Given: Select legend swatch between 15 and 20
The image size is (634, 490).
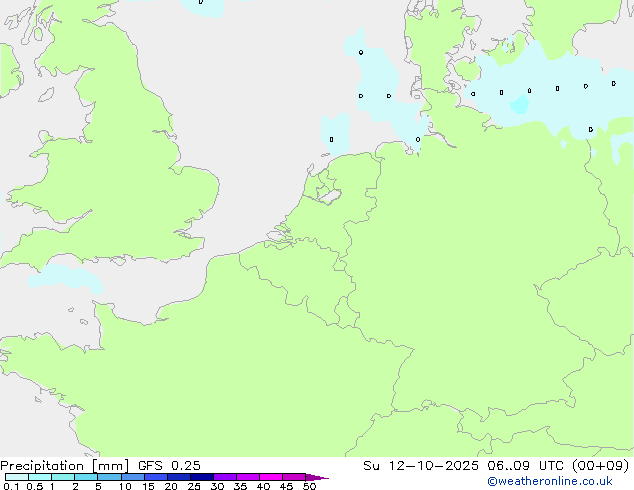Looking at the screenshot, I should (x=156, y=477).
